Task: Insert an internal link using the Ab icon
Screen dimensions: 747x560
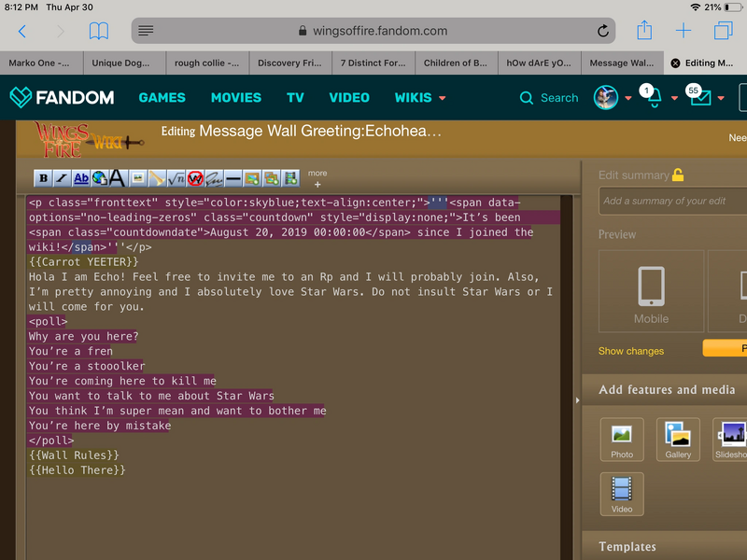Action: pyautogui.click(x=80, y=177)
